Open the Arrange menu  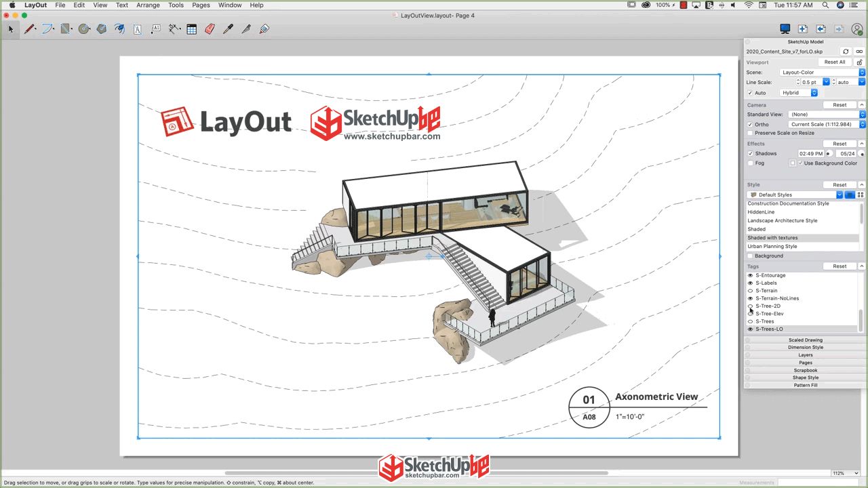[148, 5]
